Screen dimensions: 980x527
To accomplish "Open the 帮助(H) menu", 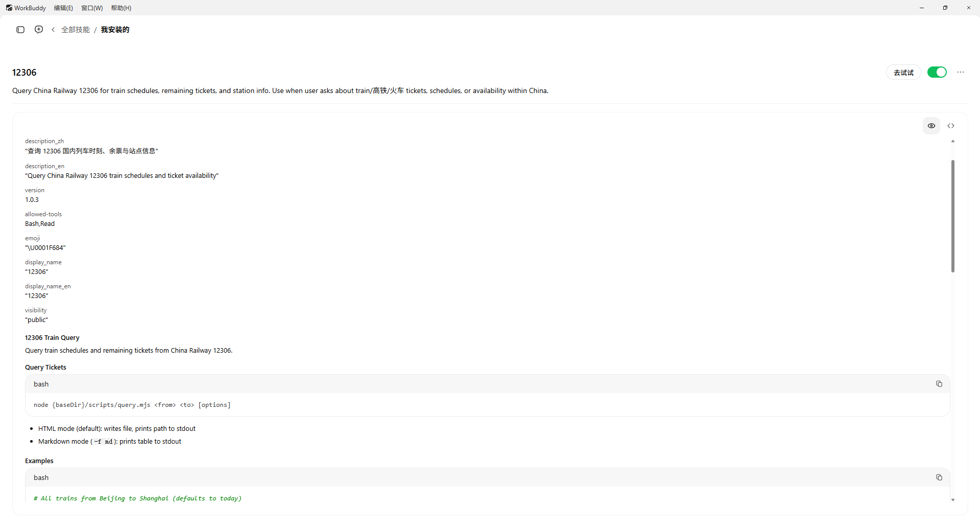I will [121, 8].
